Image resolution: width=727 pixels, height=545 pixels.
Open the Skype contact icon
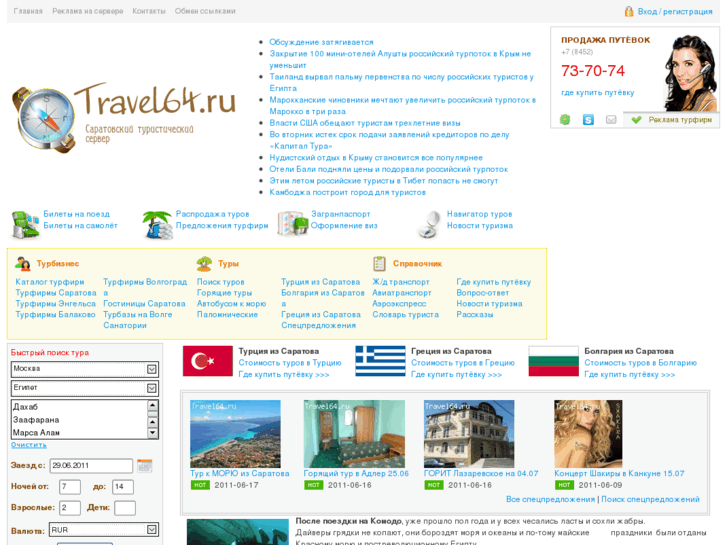[588, 120]
